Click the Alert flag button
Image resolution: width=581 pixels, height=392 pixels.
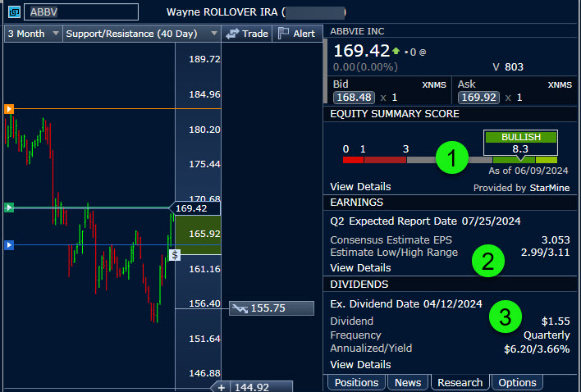(296, 34)
